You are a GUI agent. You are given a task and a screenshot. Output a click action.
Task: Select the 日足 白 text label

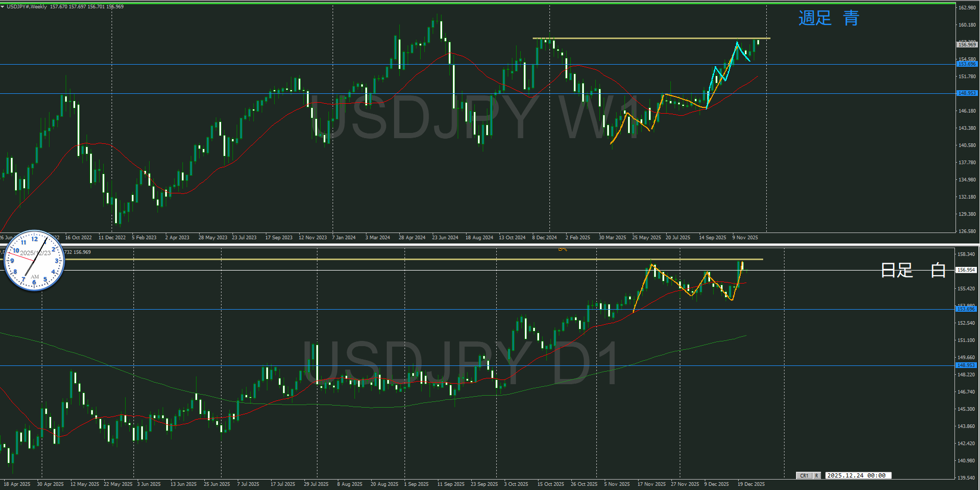click(912, 270)
